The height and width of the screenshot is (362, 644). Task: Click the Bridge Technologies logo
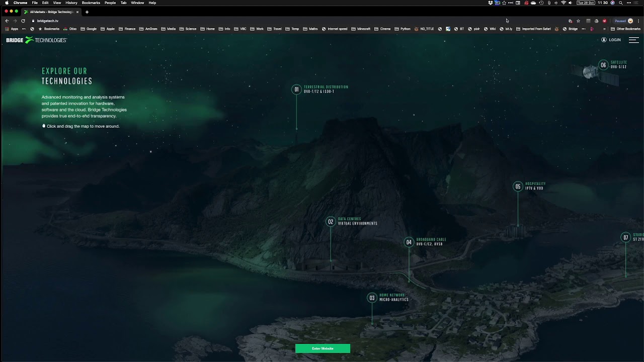tap(36, 40)
